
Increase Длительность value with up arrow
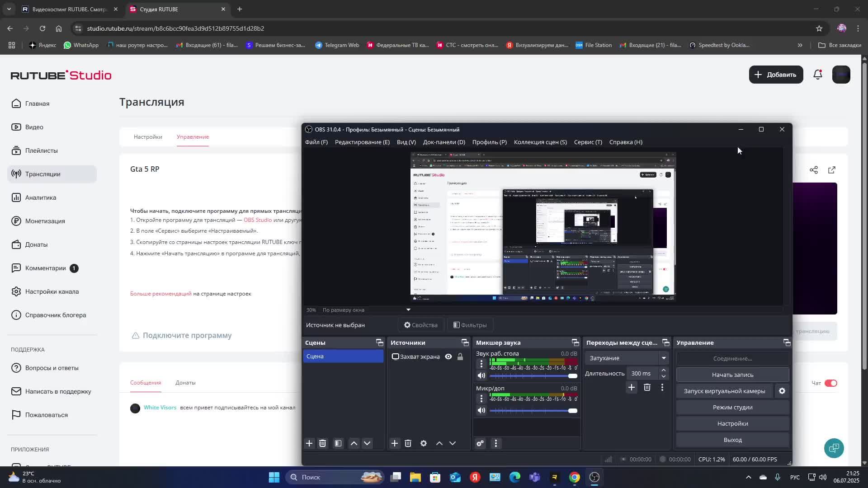pyautogui.click(x=664, y=370)
